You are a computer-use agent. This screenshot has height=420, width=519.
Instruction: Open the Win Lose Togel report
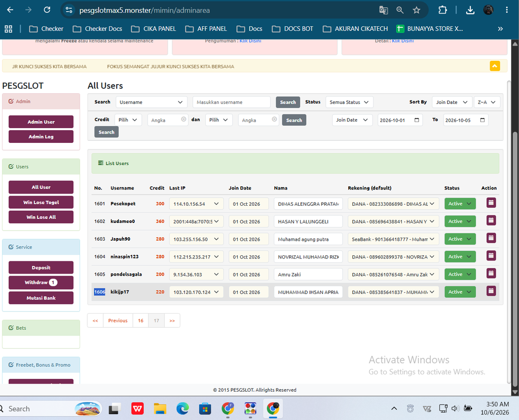[41, 202]
